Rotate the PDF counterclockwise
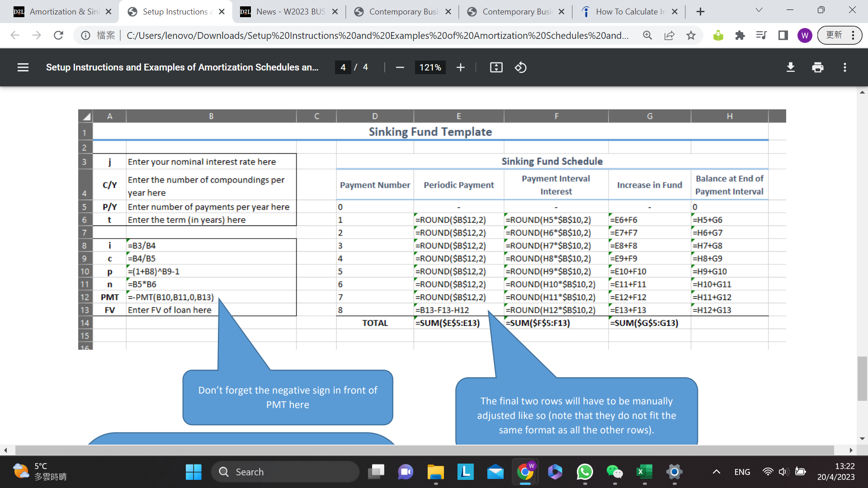This screenshot has height=488, width=868. pos(520,67)
